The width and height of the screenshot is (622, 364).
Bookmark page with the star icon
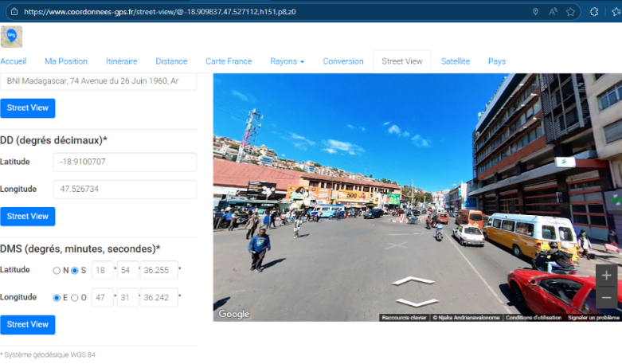[571, 12]
